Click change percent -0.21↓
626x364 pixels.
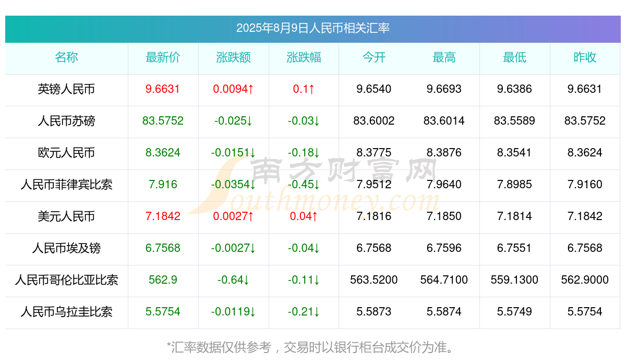click(304, 312)
